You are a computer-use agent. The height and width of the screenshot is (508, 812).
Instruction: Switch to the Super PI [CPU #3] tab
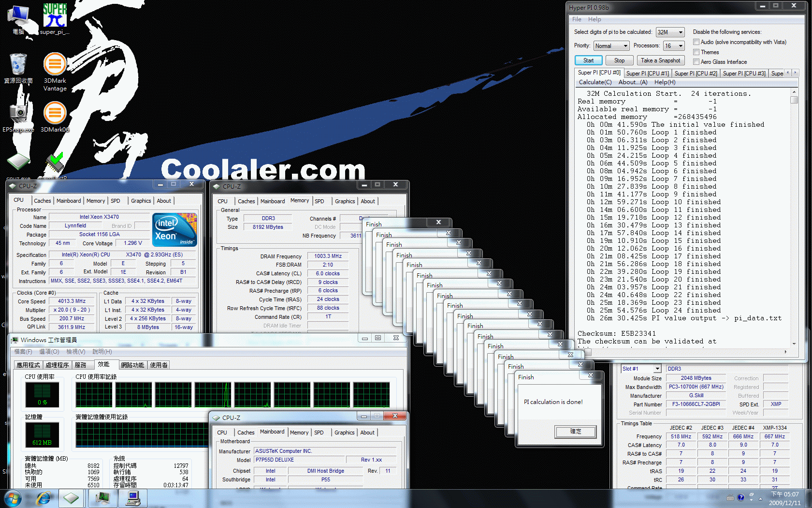tap(744, 74)
